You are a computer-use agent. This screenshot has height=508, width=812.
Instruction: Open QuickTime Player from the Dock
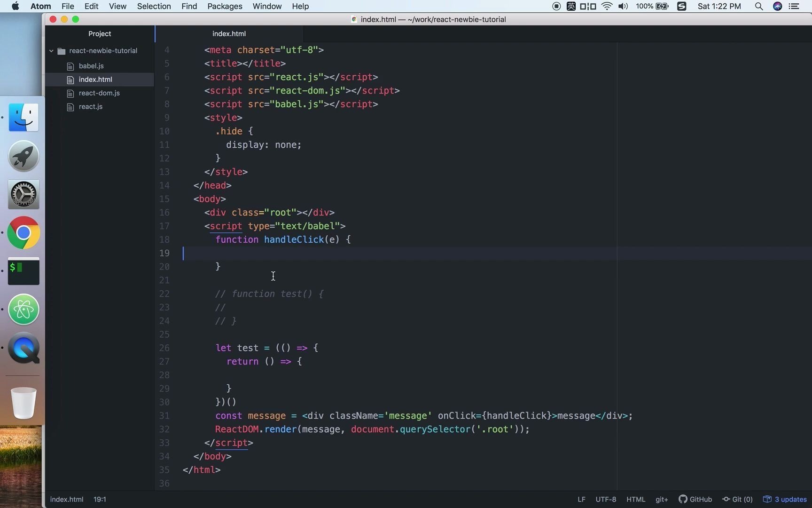[23, 348]
